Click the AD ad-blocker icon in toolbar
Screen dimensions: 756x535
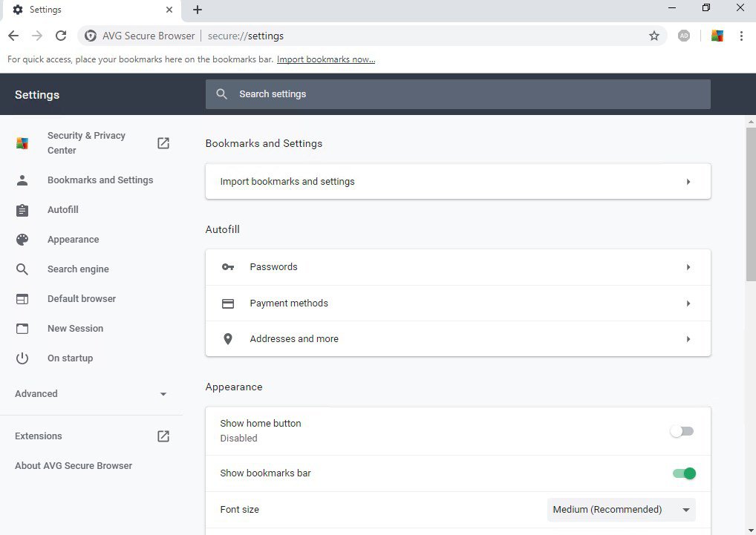click(684, 36)
